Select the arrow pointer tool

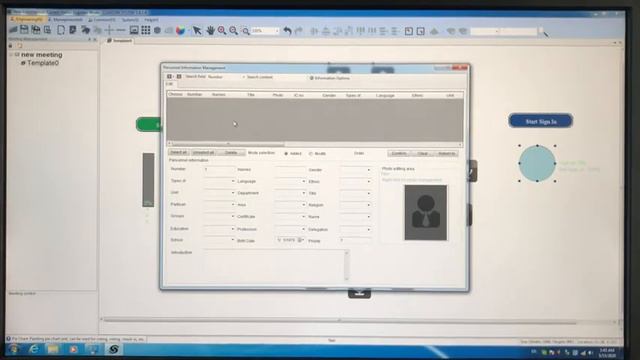pos(197,31)
